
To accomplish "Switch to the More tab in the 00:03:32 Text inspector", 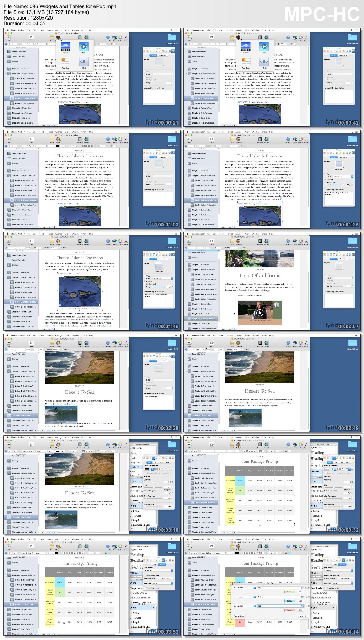I will click(x=348, y=462).
